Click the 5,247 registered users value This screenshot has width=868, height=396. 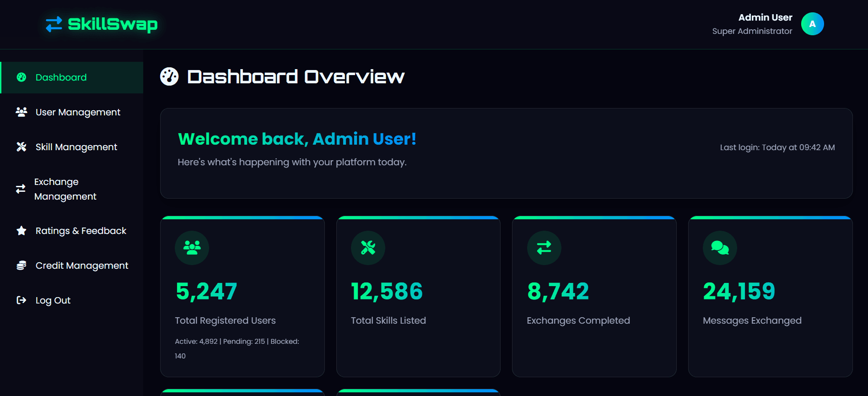tap(206, 291)
